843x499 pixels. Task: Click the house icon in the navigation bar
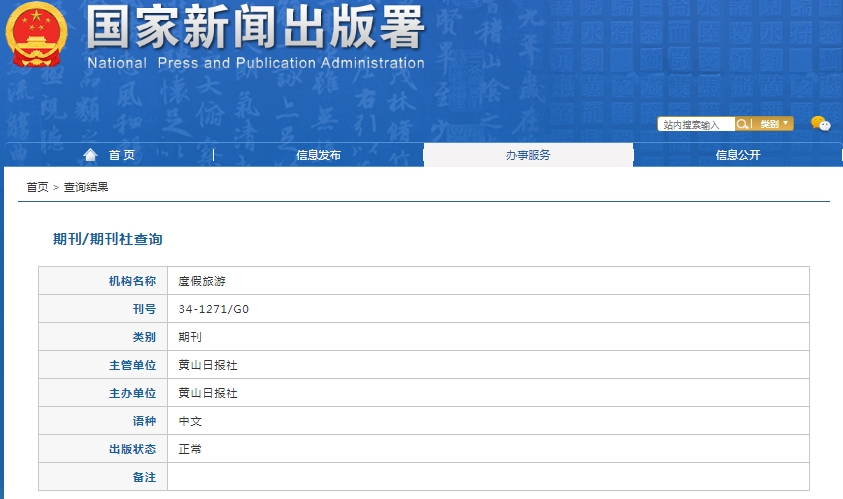point(91,155)
